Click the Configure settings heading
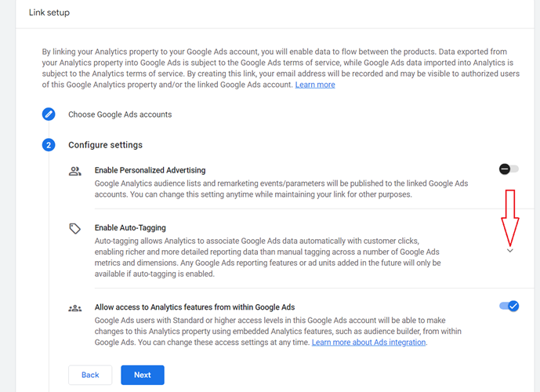Viewport: 540px width, 392px height. click(105, 145)
